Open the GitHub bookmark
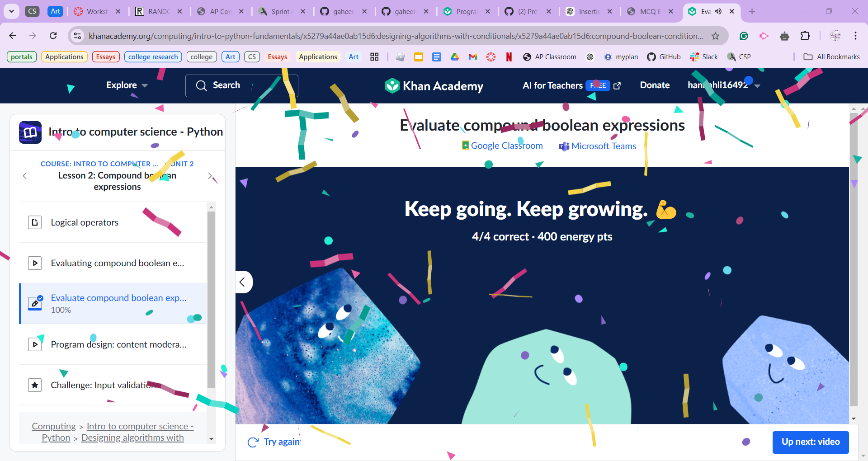The width and height of the screenshot is (868, 461). click(x=664, y=57)
